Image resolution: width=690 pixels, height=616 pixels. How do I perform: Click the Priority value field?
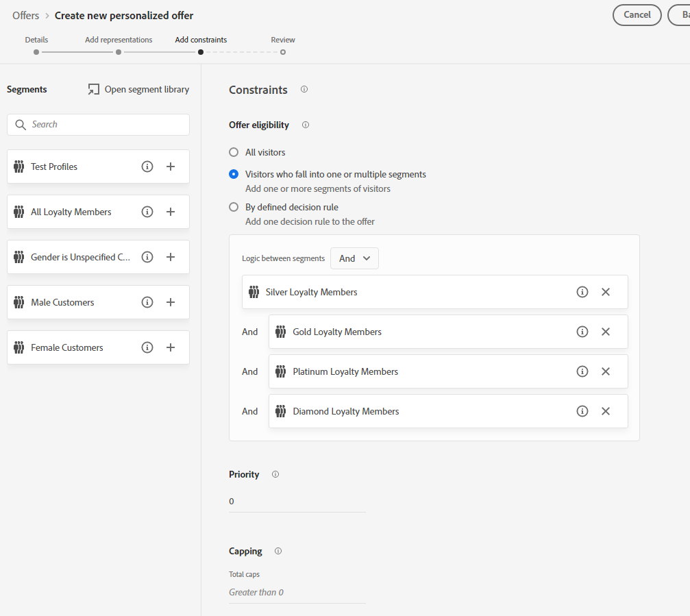pos(297,502)
